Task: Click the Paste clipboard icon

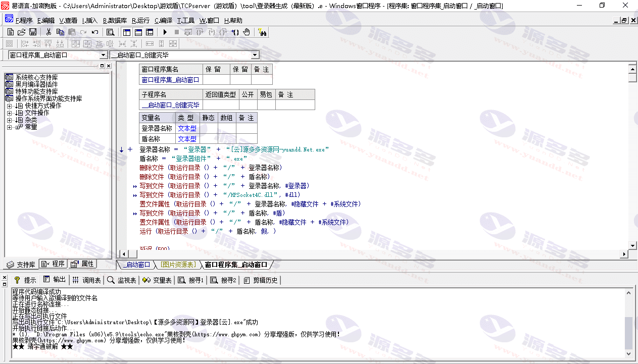Action: click(x=72, y=32)
